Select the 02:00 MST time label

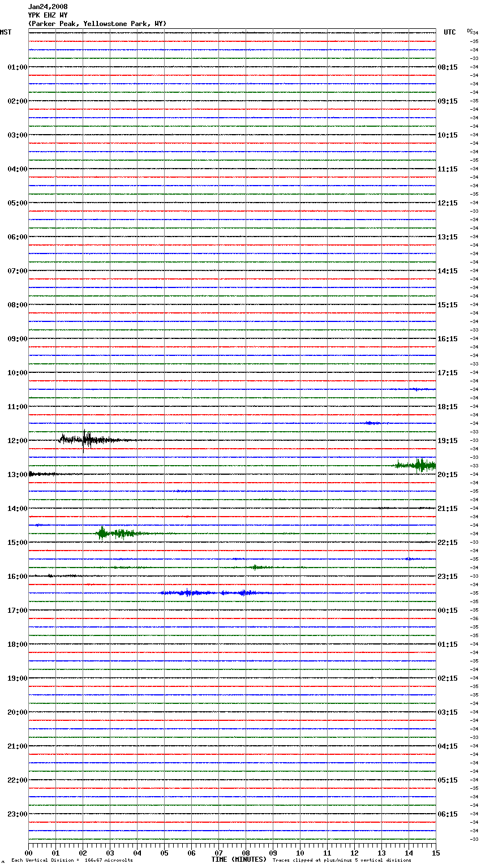tap(17, 101)
